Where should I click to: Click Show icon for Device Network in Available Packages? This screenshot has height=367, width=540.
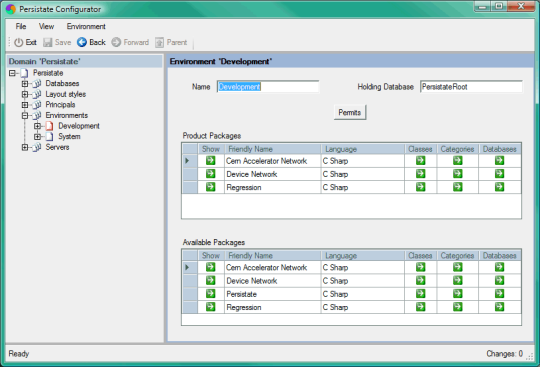[x=210, y=281]
